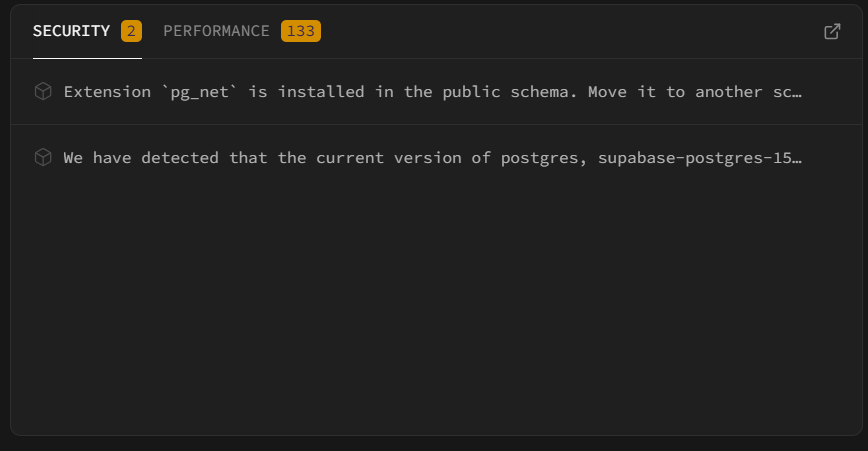Viewport: 868px width, 451px height.
Task: Click the orange badge showing 133
Action: (301, 31)
